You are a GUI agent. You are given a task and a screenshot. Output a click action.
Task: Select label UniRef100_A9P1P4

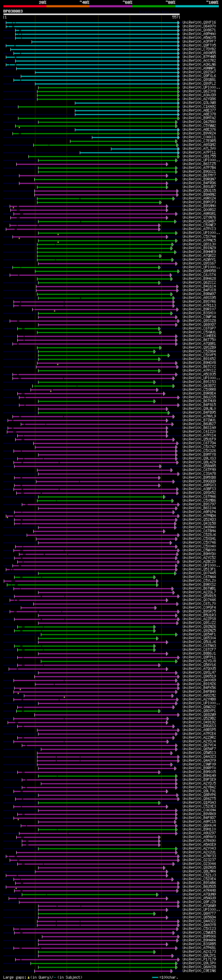(199, 512)
